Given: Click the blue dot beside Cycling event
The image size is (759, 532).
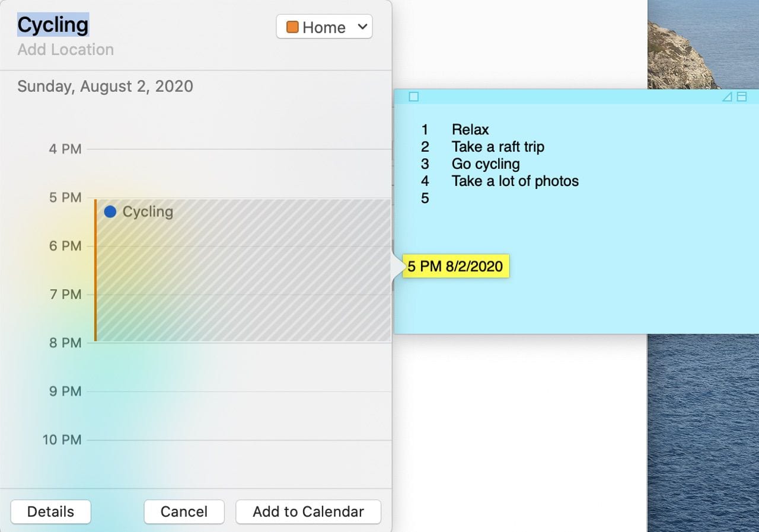Looking at the screenshot, I should 110,211.
